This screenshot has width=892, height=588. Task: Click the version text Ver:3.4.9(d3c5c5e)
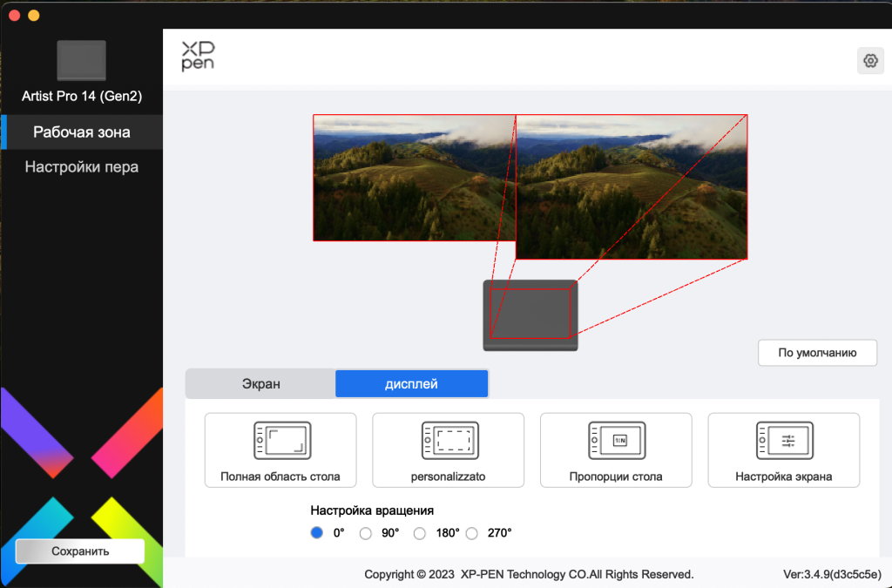coord(832,574)
